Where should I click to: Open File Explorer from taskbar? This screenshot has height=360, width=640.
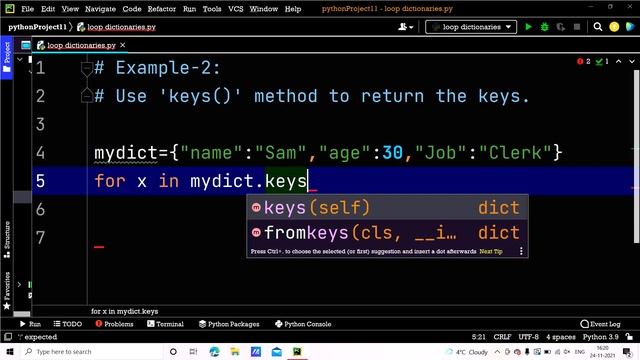[x=235, y=351]
